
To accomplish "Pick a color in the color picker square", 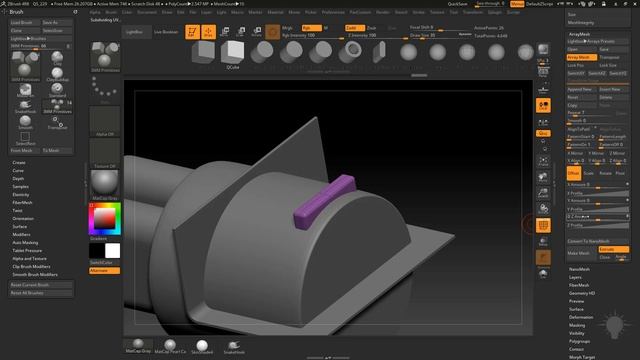I will (105, 218).
